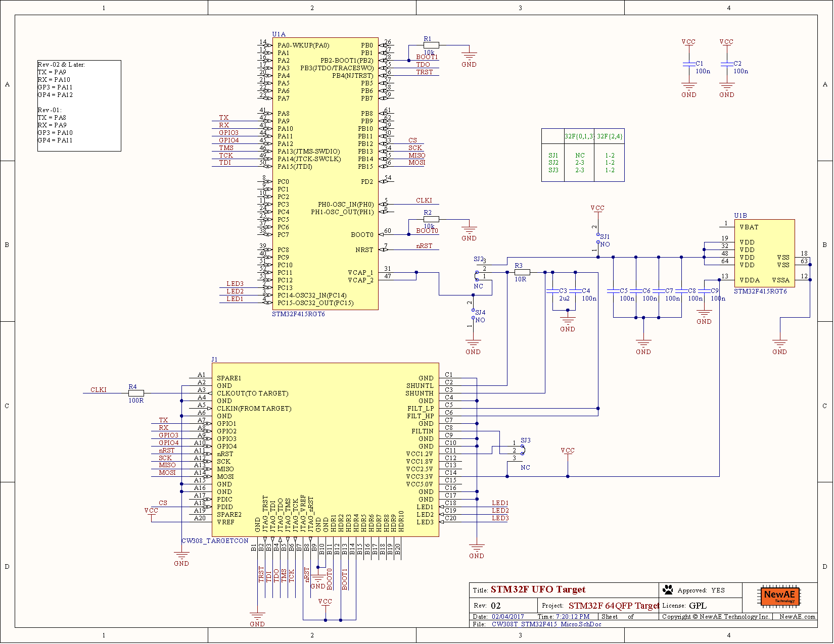The width and height of the screenshot is (834, 644).
Task: Click the Rev value 02 in title block
Action: pos(496,606)
